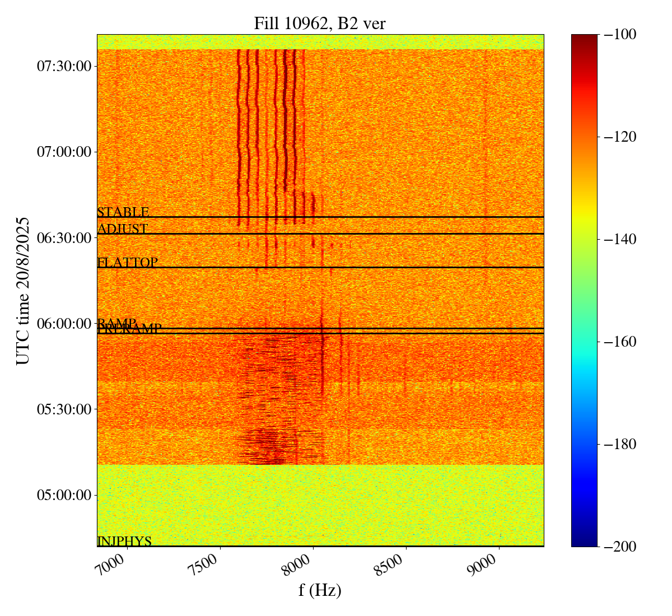Click the 'UTC time 20/8/2025' y-axis label
Image resolution: width=672 pixels, height=616 pixels.
pyautogui.click(x=23, y=291)
